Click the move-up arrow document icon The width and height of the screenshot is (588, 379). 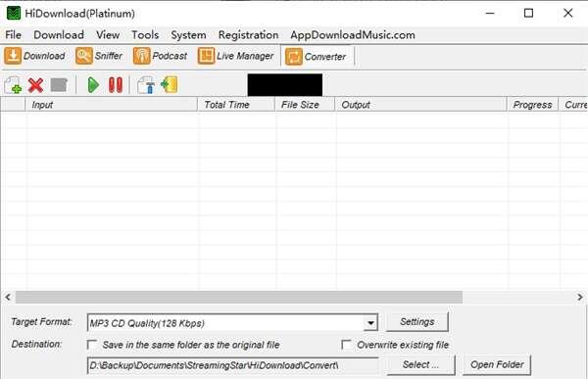(x=146, y=85)
